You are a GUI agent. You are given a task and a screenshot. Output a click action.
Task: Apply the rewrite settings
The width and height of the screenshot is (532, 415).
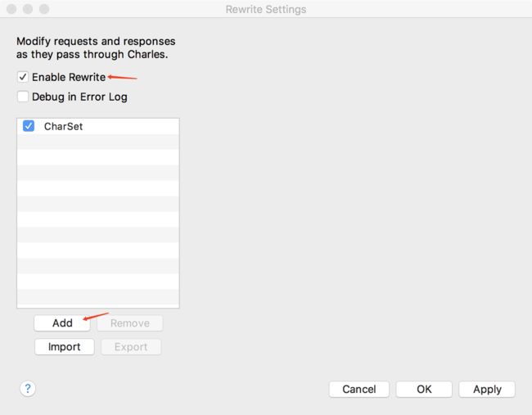487,389
